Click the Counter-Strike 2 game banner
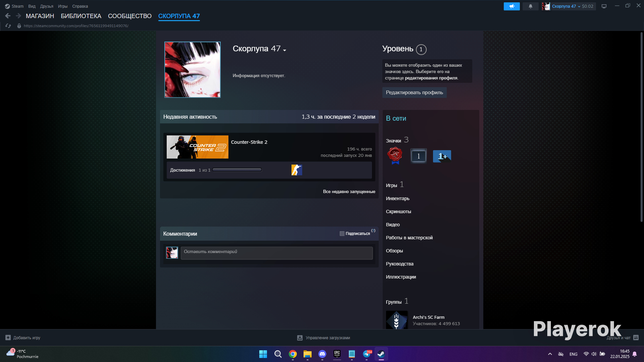Screen dimensions: 644x362 pos(197,147)
